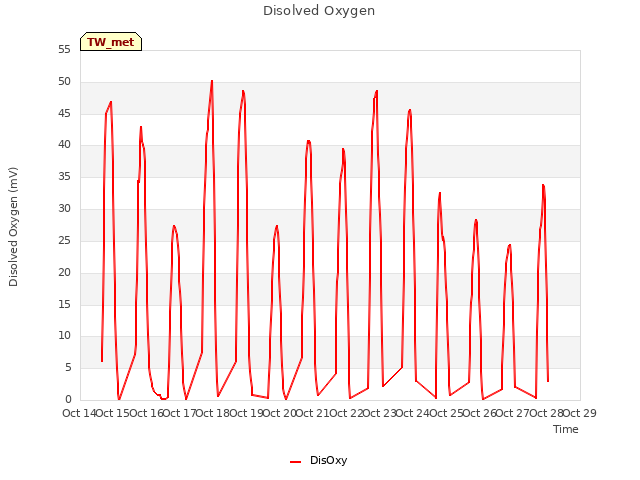Image resolution: width=640 pixels, height=480 pixels.
Task: Click the y-axis value 20
Action: point(64,272)
